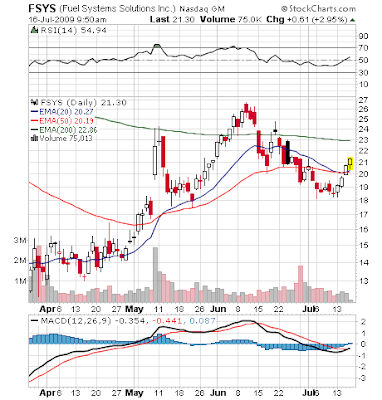Click the EMA(20) 20.27 legend entry
Image resolution: width=382 pixels, height=400 pixels.
pos(62,112)
